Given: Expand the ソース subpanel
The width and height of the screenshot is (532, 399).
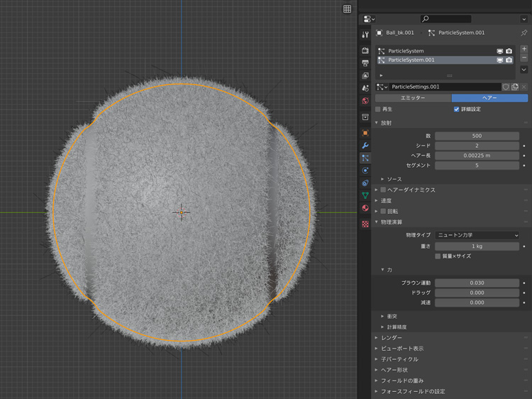Looking at the screenshot, I should pyautogui.click(x=394, y=179).
